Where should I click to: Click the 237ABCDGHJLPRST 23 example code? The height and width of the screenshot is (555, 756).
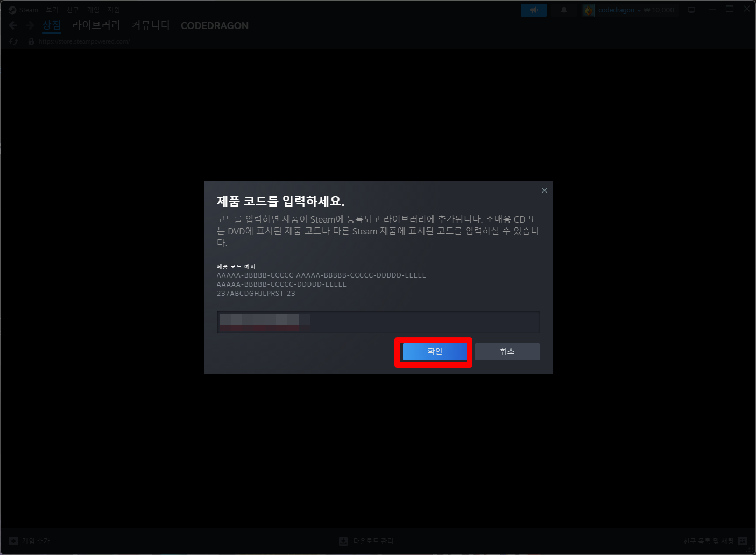[256, 294]
